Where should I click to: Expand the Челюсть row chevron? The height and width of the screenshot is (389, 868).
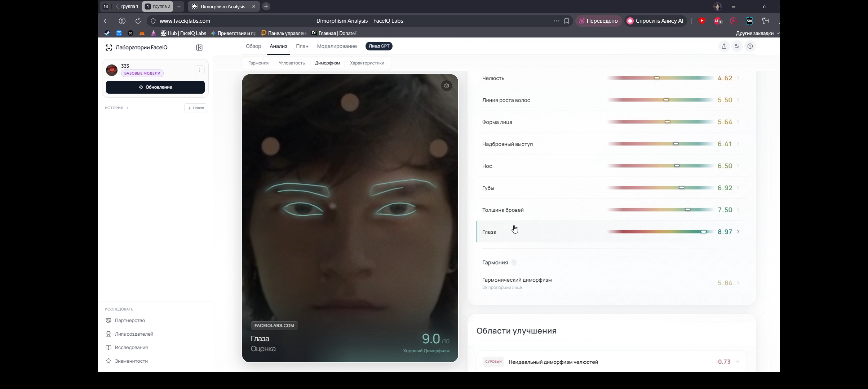[739, 78]
